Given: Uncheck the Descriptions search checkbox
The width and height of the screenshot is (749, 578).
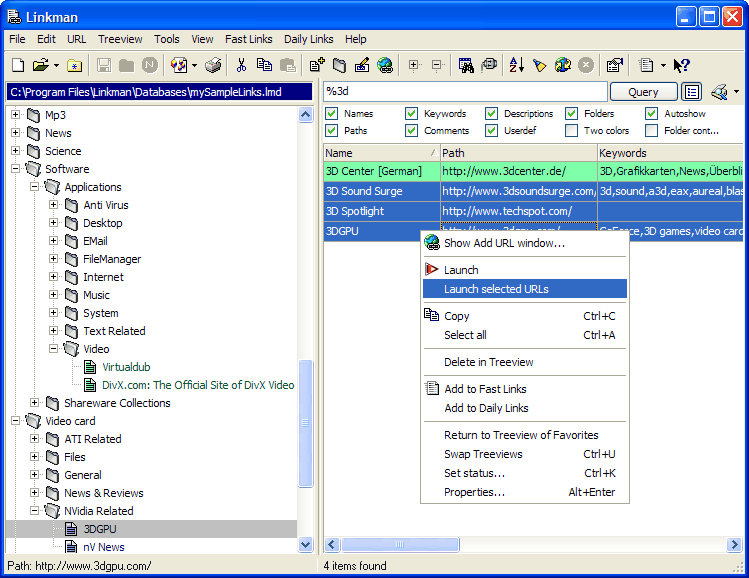Looking at the screenshot, I should [x=492, y=113].
